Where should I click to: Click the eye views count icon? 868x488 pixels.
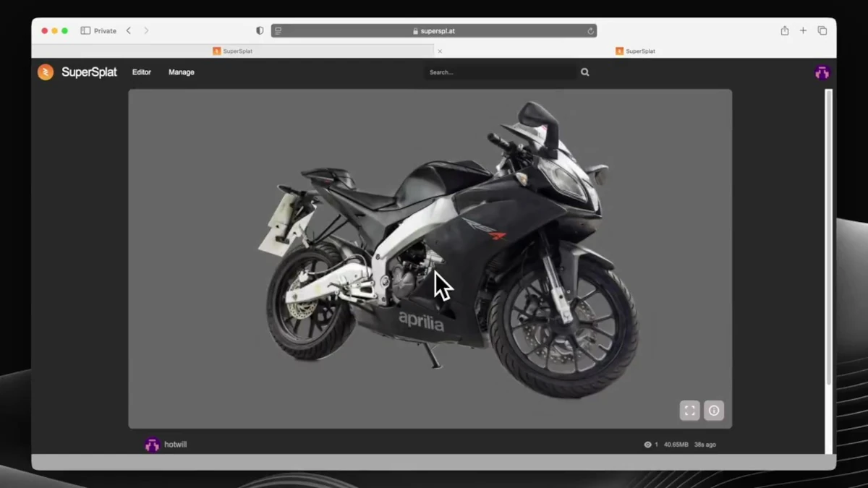click(647, 445)
